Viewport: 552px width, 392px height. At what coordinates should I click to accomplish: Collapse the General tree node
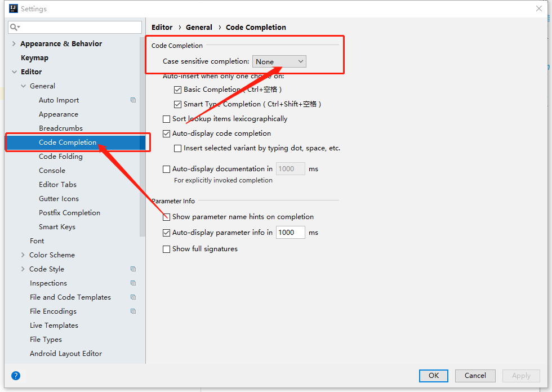pyautogui.click(x=23, y=86)
